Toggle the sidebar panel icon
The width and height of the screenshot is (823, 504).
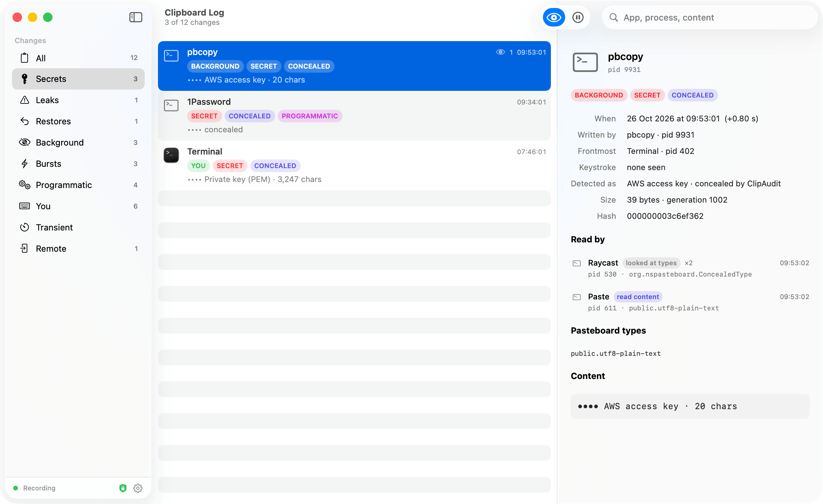(x=136, y=17)
